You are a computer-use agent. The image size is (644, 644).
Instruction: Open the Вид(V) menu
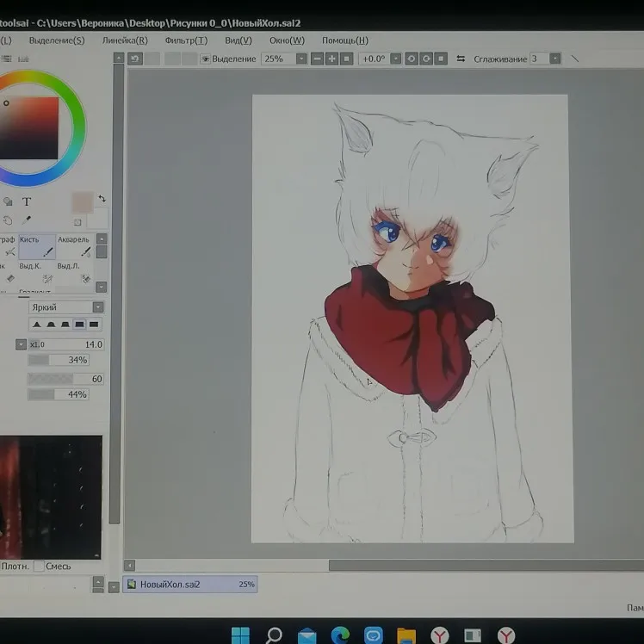coord(238,40)
